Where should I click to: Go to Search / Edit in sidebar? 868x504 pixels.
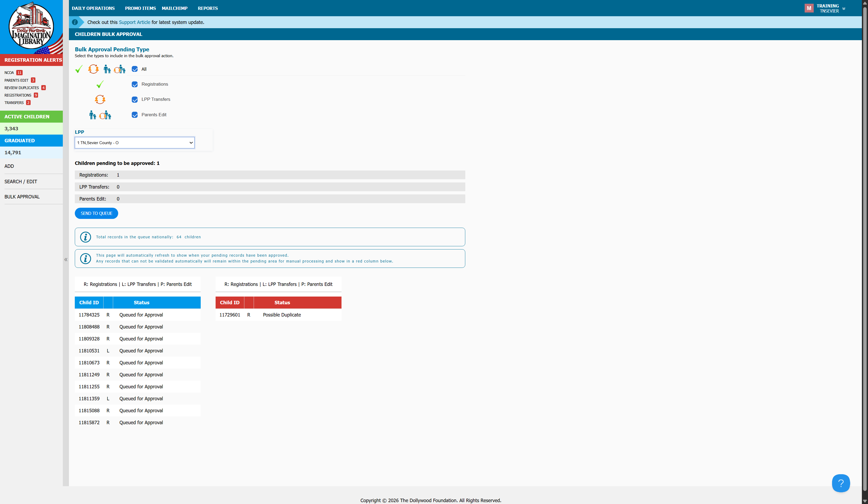tap(21, 181)
